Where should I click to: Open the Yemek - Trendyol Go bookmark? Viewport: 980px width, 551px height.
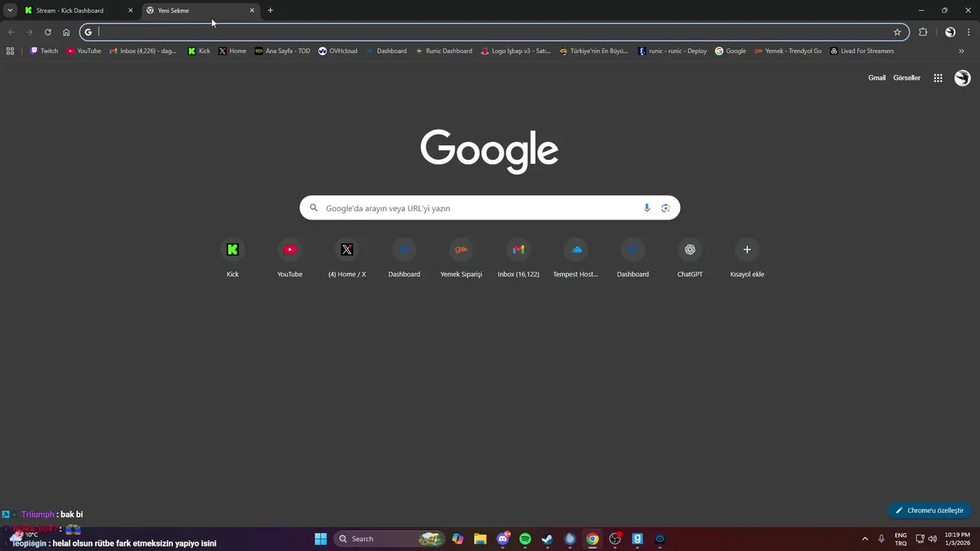788,51
